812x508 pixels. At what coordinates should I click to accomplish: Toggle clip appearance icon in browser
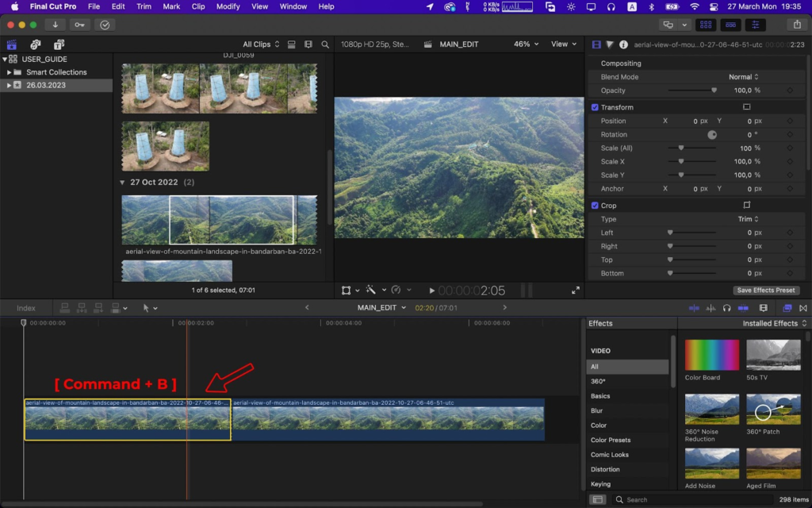click(292, 44)
